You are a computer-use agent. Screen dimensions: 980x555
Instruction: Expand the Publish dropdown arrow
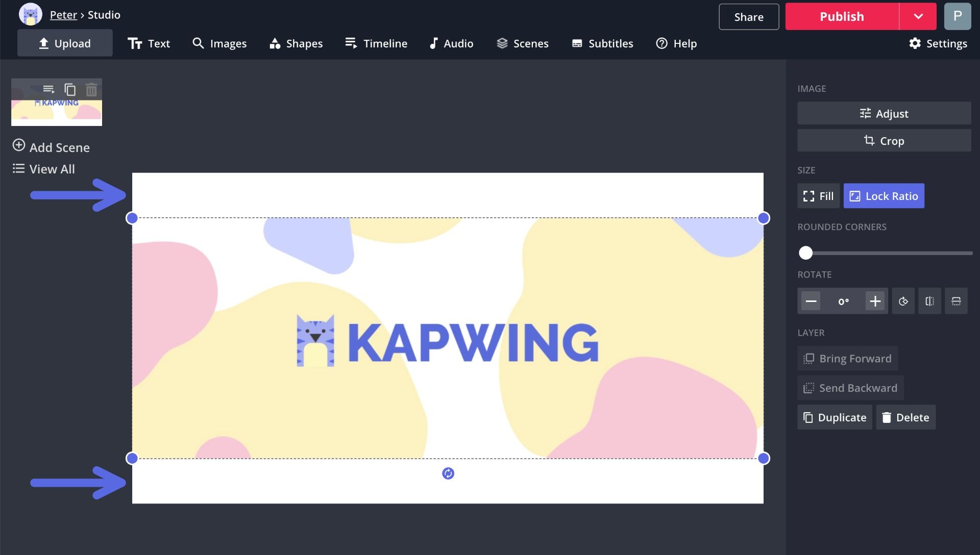click(918, 16)
